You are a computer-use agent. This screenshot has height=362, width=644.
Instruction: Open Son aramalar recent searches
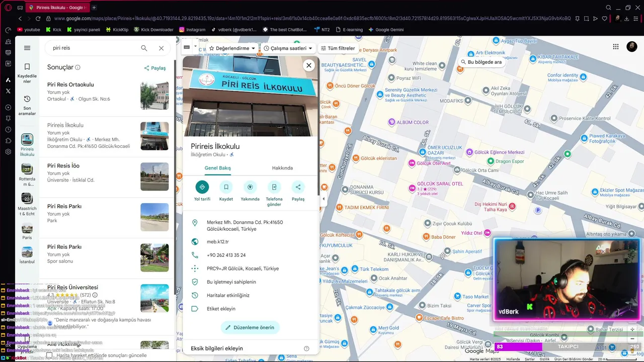tap(27, 106)
